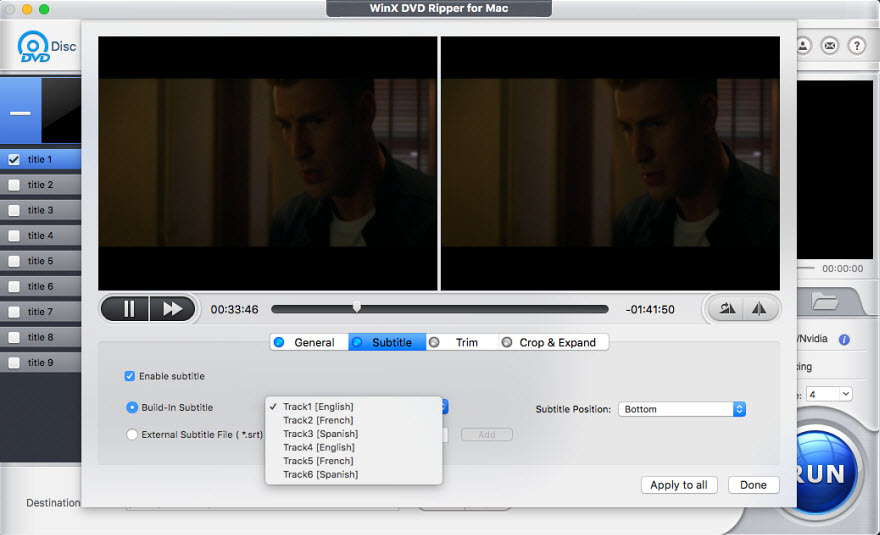Click the DVD Disc icon
880x535 pixels.
click(34, 48)
